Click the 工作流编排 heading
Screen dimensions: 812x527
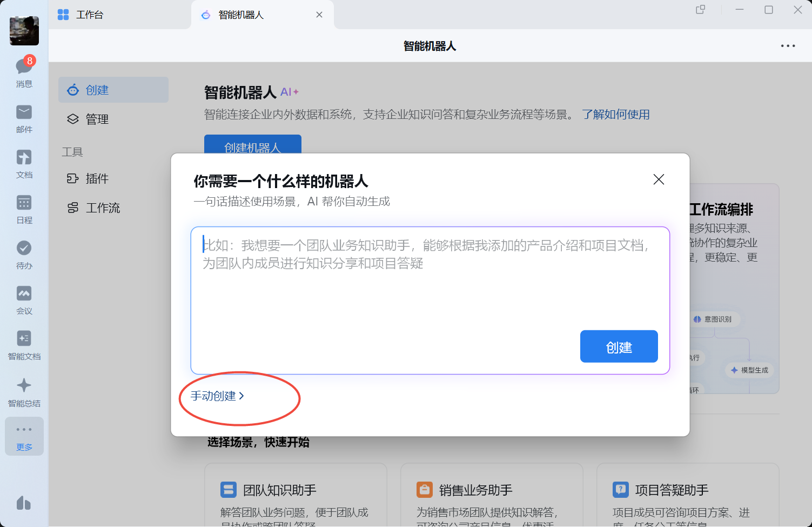coord(721,209)
